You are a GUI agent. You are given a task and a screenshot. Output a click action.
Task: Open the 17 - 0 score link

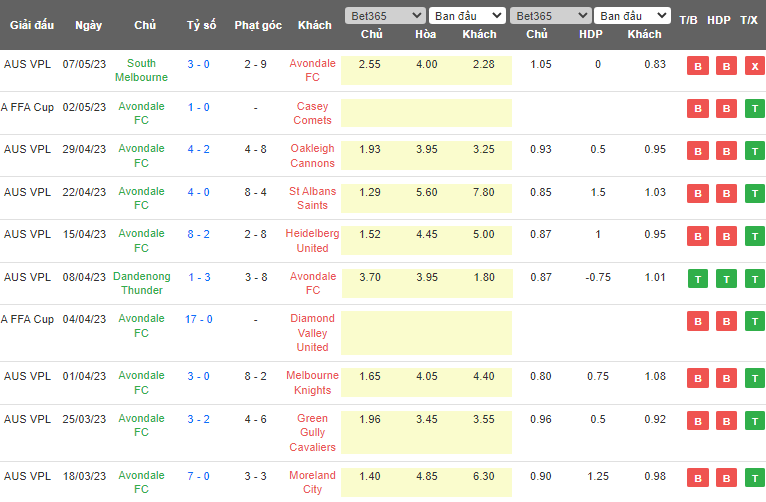click(x=199, y=319)
